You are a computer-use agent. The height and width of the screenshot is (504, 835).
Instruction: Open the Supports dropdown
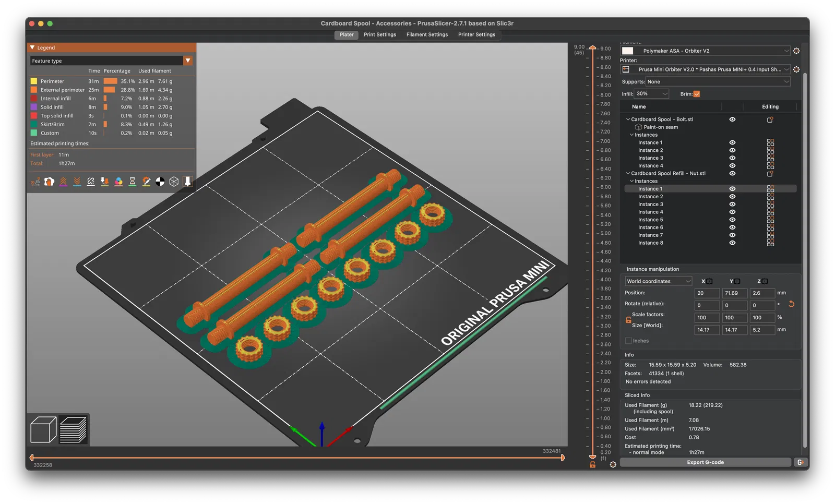(x=718, y=82)
